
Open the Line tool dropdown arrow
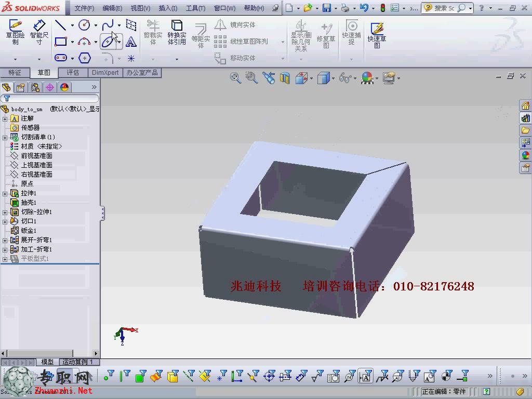click(72, 25)
